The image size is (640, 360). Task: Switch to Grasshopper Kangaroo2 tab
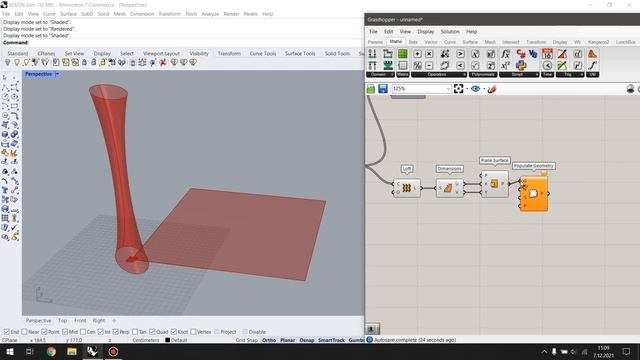(x=598, y=42)
